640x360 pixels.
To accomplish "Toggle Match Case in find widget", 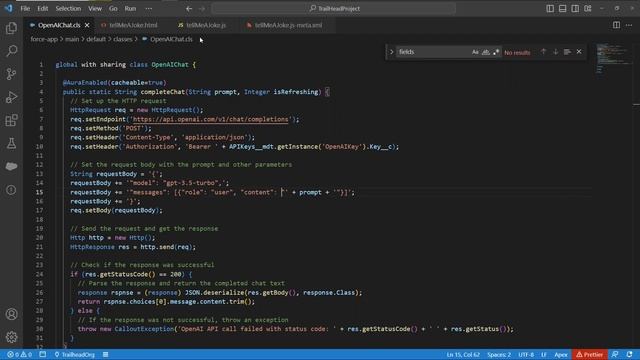I will tap(475, 52).
